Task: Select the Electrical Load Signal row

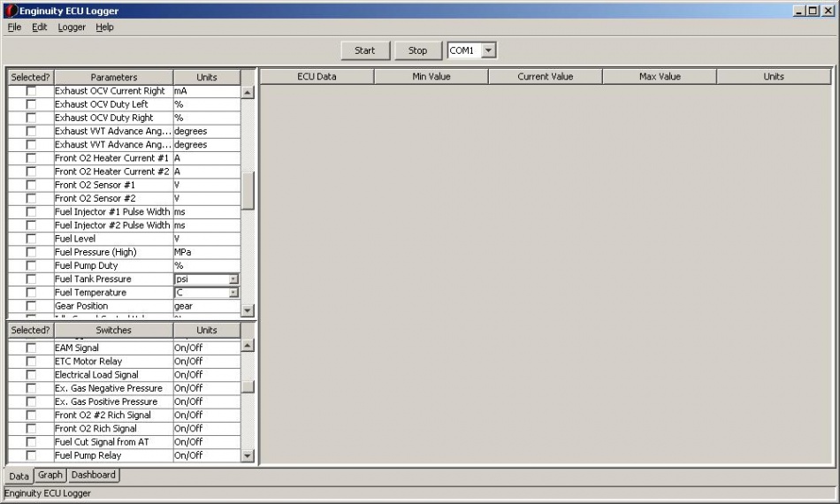Action: (125, 375)
